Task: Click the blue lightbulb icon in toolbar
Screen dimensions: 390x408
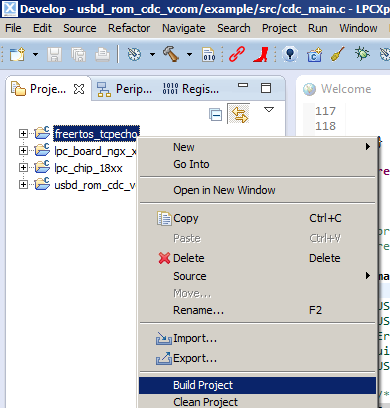Action: point(290,54)
